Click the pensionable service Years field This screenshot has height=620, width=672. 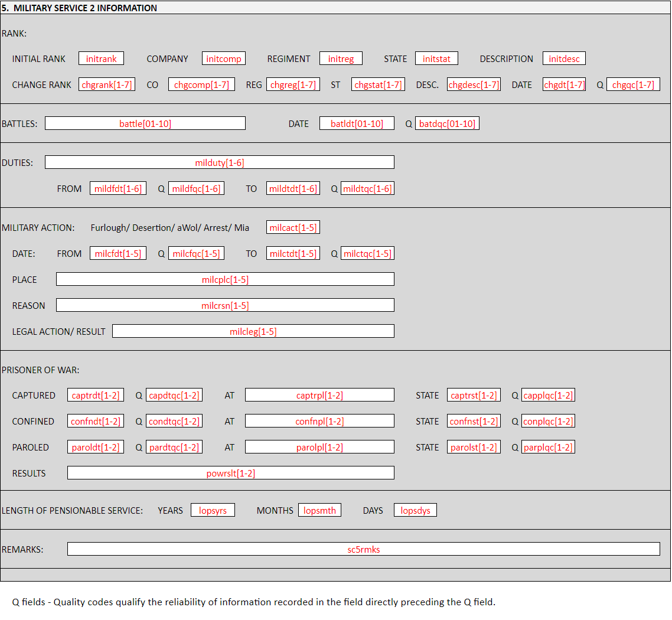pos(213,510)
